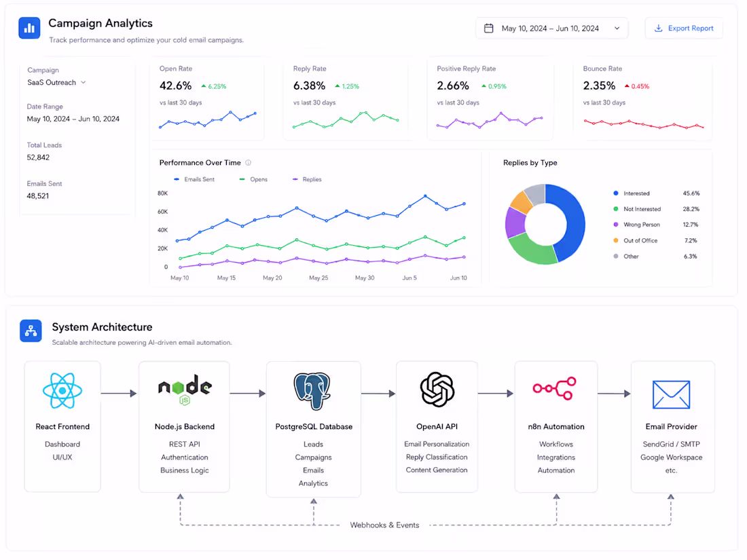The height and width of the screenshot is (560, 747).
Task: Click the 2.66% Positive Reply Rate value
Action: (453, 86)
